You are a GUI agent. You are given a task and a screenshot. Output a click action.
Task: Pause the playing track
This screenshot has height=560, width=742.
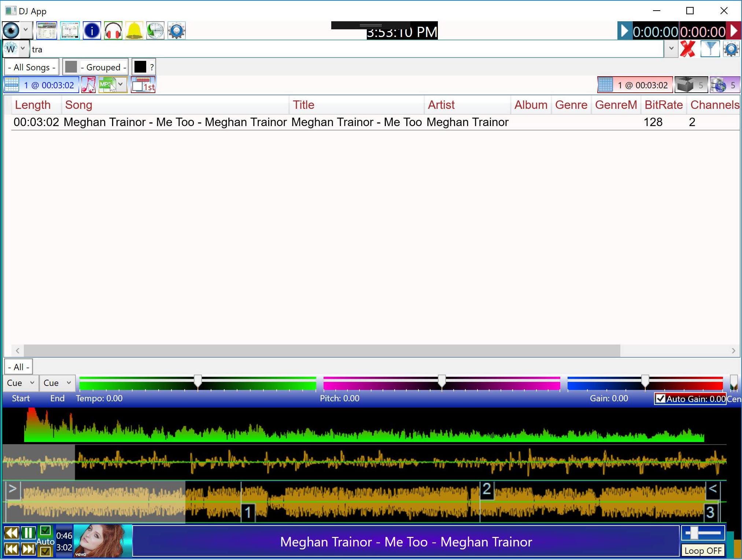28,533
